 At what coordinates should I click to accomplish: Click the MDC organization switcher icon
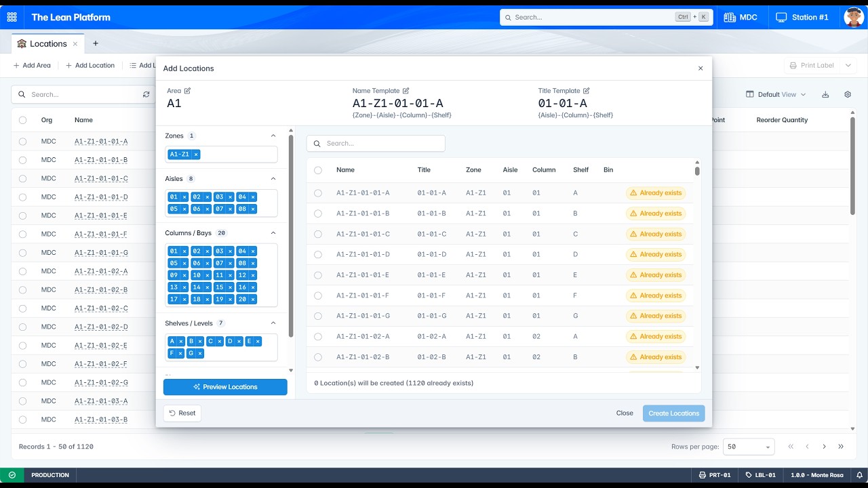pos(730,17)
